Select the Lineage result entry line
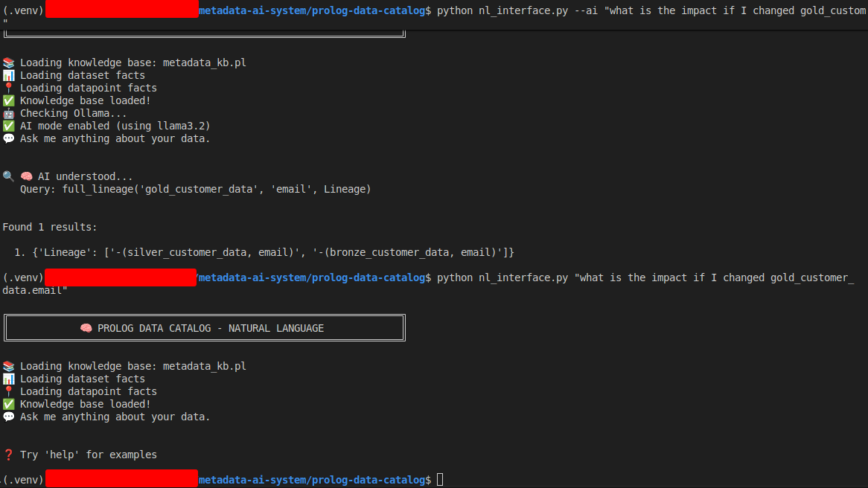 pyautogui.click(x=261, y=252)
